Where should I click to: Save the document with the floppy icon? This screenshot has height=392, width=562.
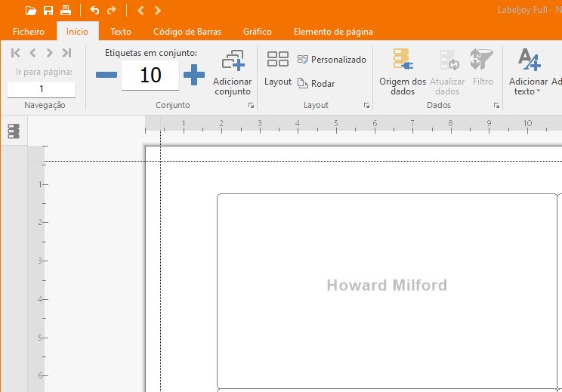coord(48,11)
